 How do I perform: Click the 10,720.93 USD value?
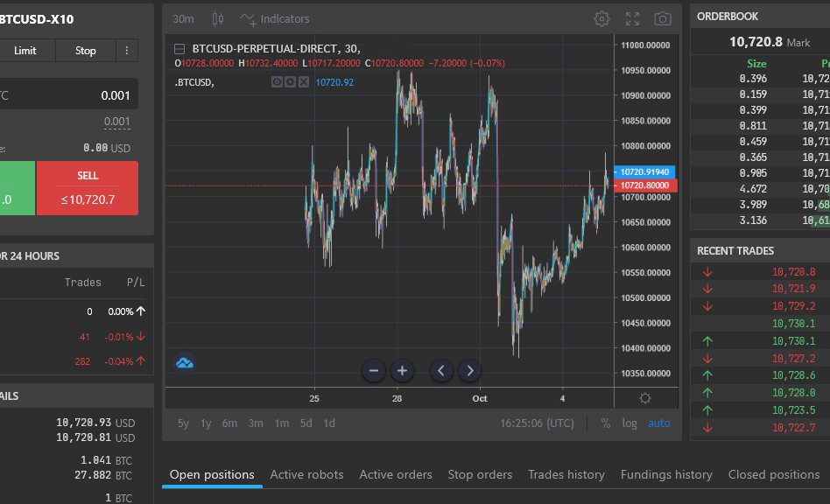pyautogui.click(x=95, y=423)
